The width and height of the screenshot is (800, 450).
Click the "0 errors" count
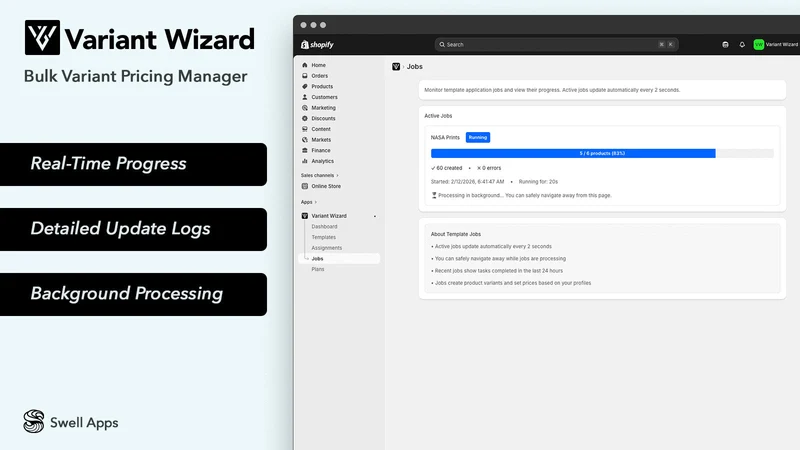click(x=489, y=168)
